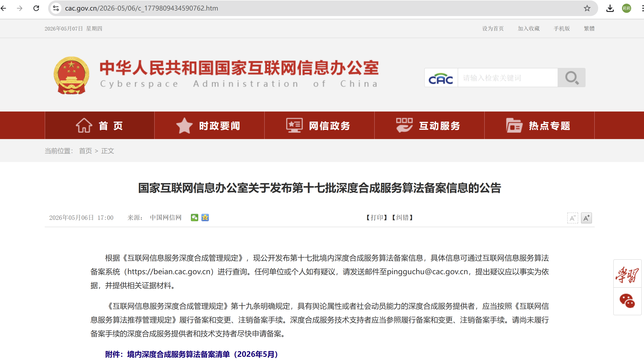Share article via the WeChat icon
Screen dimensions: 644x363
click(x=194, y=218)
